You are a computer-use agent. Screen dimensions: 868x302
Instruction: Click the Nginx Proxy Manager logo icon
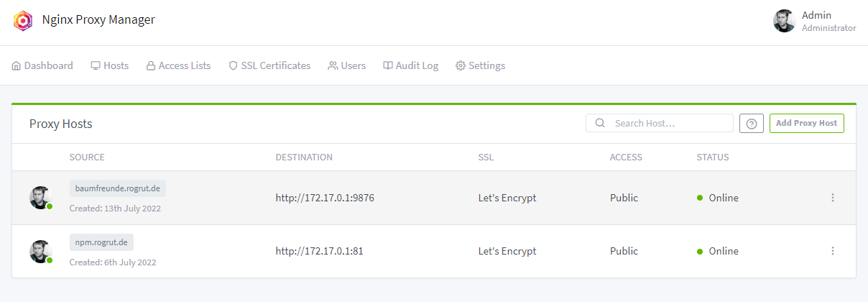[23, 20]
